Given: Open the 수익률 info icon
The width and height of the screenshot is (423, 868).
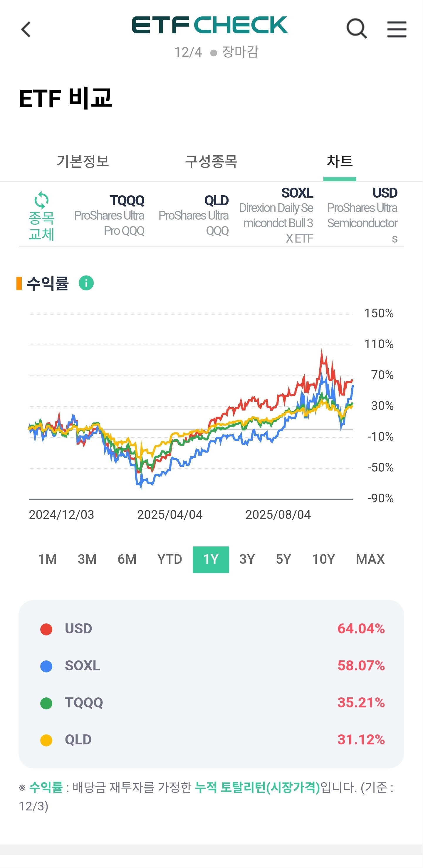Looking at the screenshot, I should click(x=86, y=283).
